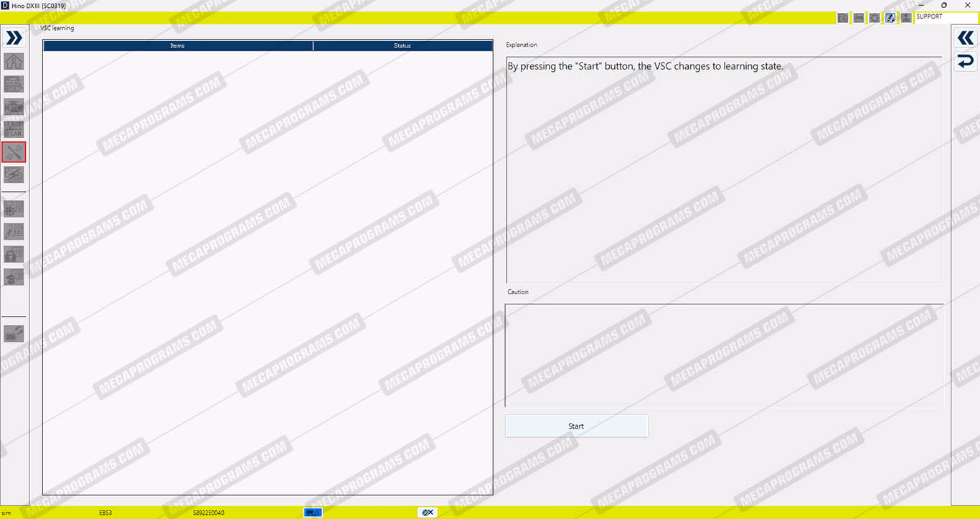
Task: Click the Items column header
Action: 177,46
